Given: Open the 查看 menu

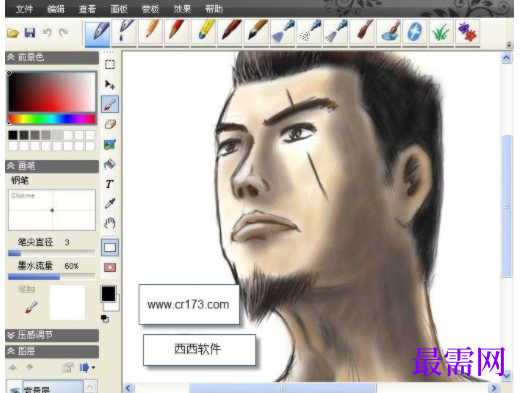Looking at the screenshot, I should pyautogui.click(x=87, y=9).
